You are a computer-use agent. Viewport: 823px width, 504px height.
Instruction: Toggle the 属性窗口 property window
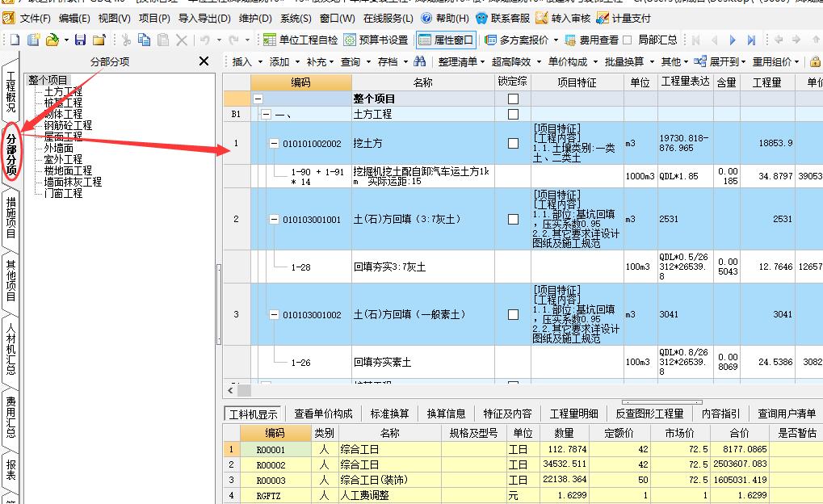[446, 40]
